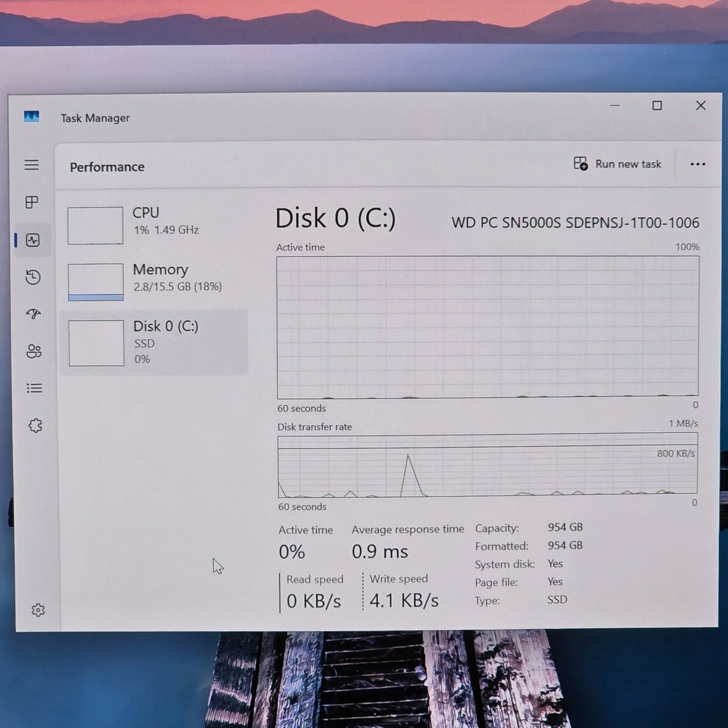
Task: Open the Processes page icon
Action: tap(32, 203)
